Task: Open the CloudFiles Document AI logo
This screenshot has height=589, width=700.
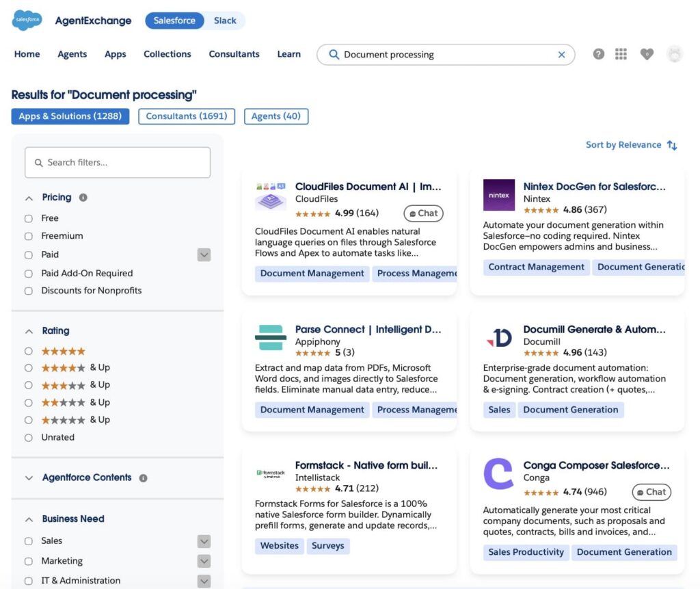Action: click(271, 196)
